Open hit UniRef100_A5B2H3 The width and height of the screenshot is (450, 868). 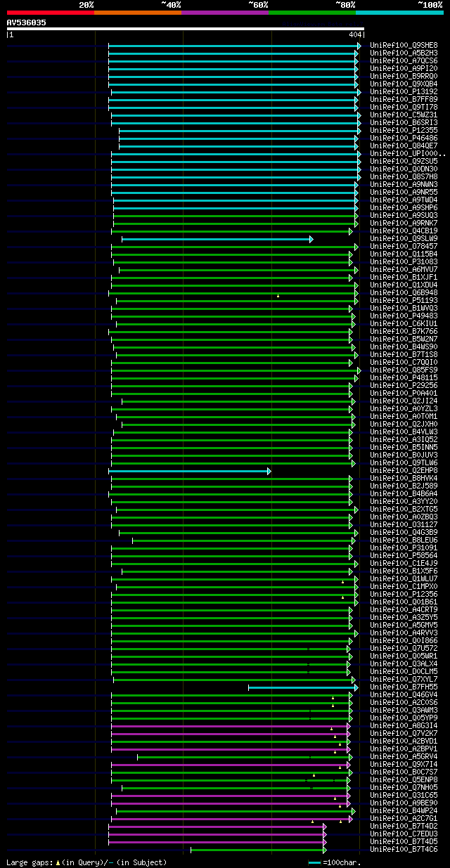[x=404, y=53]
